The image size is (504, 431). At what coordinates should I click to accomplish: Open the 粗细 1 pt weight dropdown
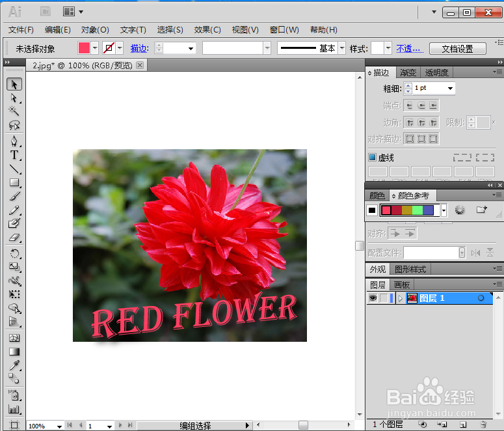coord(450,88)
